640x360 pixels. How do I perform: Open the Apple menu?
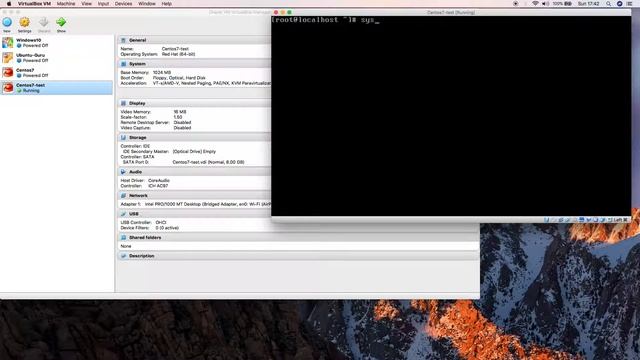(x=9, y=4)
